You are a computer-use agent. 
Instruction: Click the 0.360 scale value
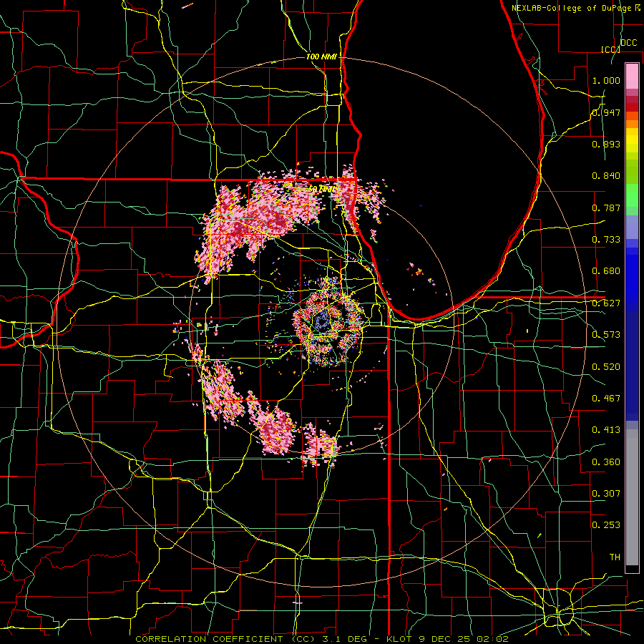tap(606, 462)
